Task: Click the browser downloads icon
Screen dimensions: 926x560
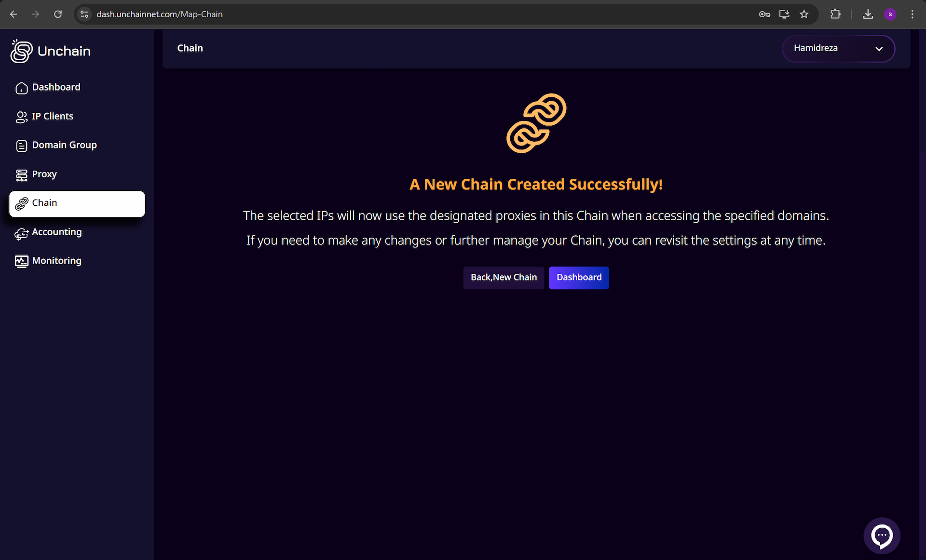Action: tap(868, 14)
